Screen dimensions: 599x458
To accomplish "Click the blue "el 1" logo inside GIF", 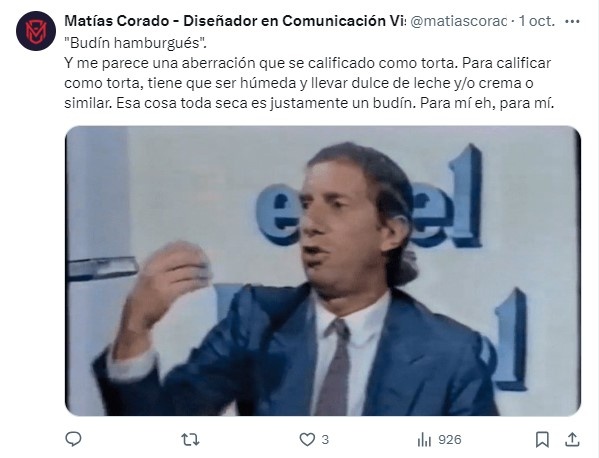I will click(x=369, y=197).
